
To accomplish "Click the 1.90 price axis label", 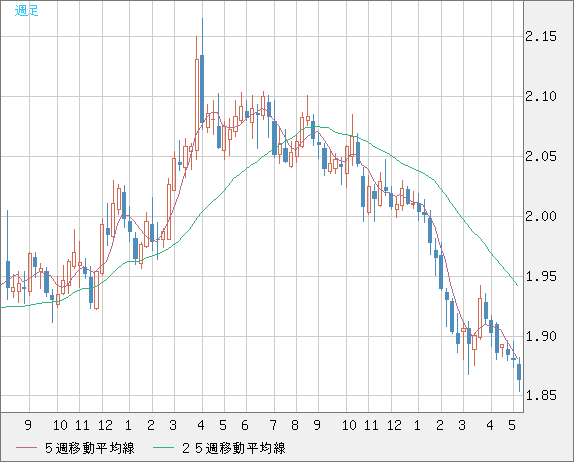I will tap(541, 336).
